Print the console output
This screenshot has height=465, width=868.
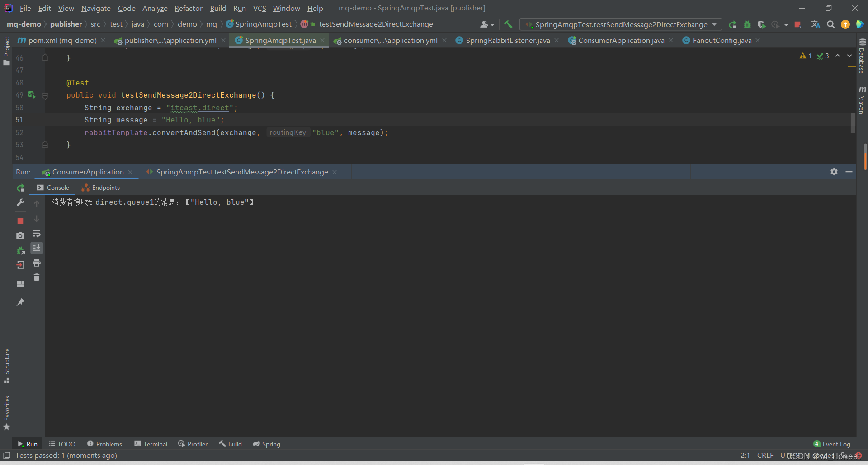click(x=37, y=263)
